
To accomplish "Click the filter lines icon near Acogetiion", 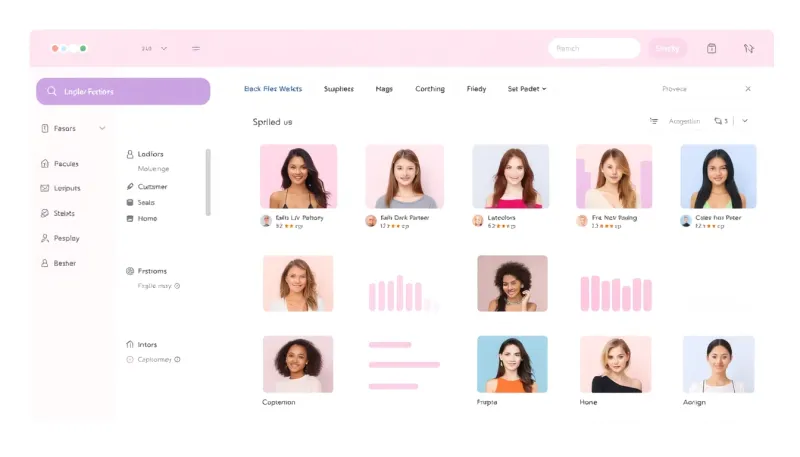I will pos(654,121).
